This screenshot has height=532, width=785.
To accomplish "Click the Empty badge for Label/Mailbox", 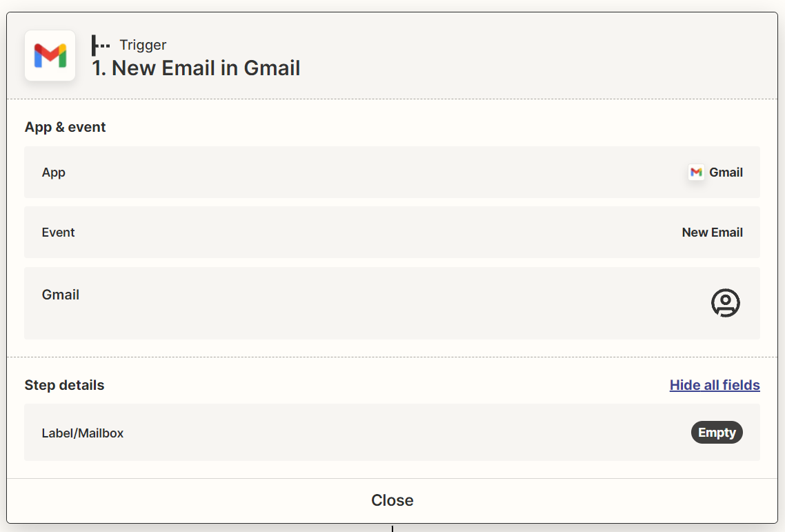I will (717, 433).
